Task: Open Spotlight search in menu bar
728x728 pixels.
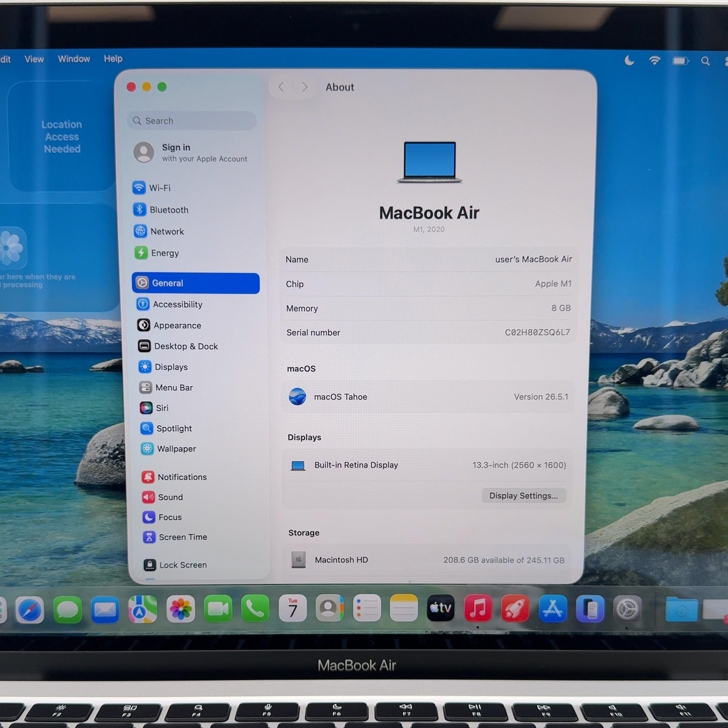Action: (705, 61)
